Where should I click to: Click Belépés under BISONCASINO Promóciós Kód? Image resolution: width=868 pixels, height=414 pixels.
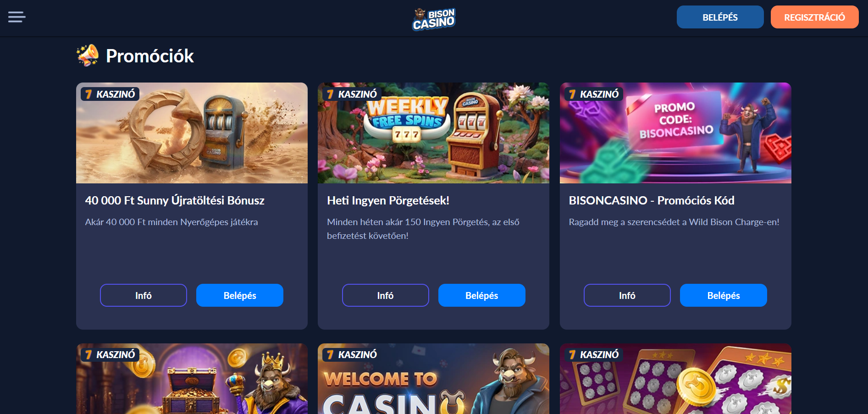pos(724,295)
